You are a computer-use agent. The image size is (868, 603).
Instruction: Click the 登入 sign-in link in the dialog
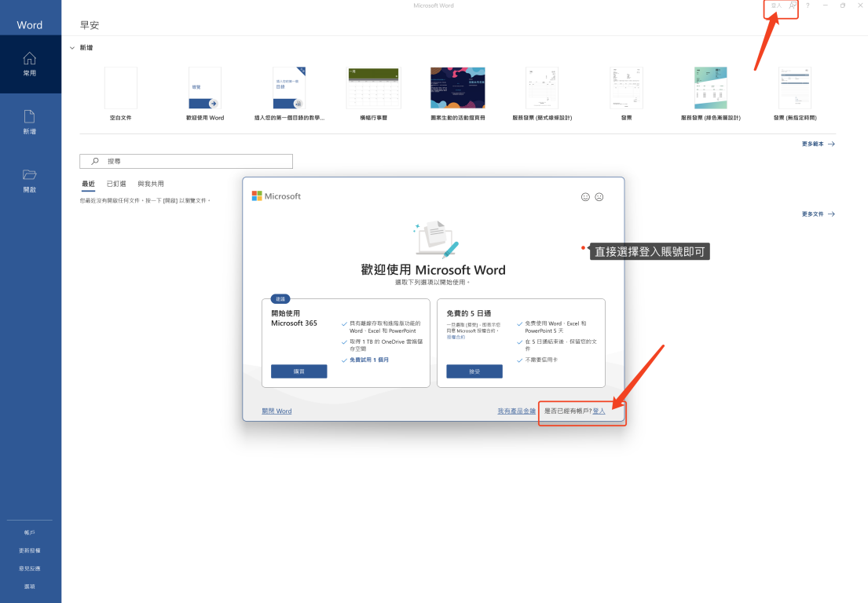click(599, 411)
